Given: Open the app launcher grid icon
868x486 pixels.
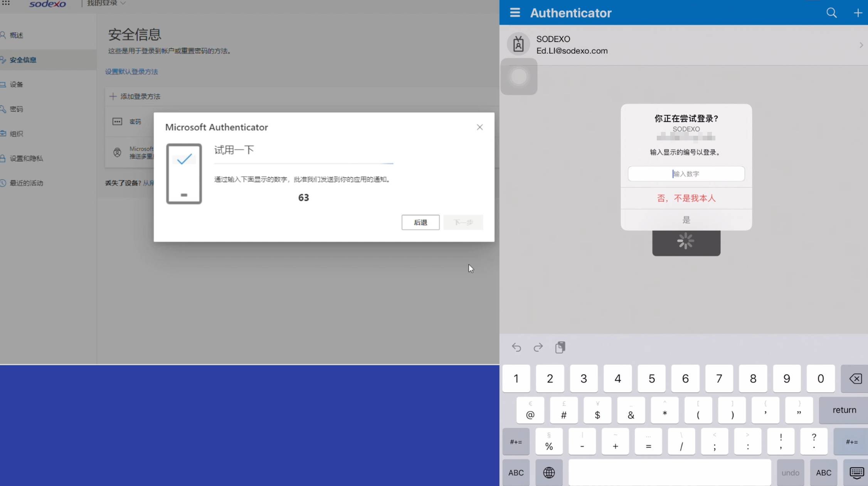Looking at the screenshot, I should [x=6, y=3].
